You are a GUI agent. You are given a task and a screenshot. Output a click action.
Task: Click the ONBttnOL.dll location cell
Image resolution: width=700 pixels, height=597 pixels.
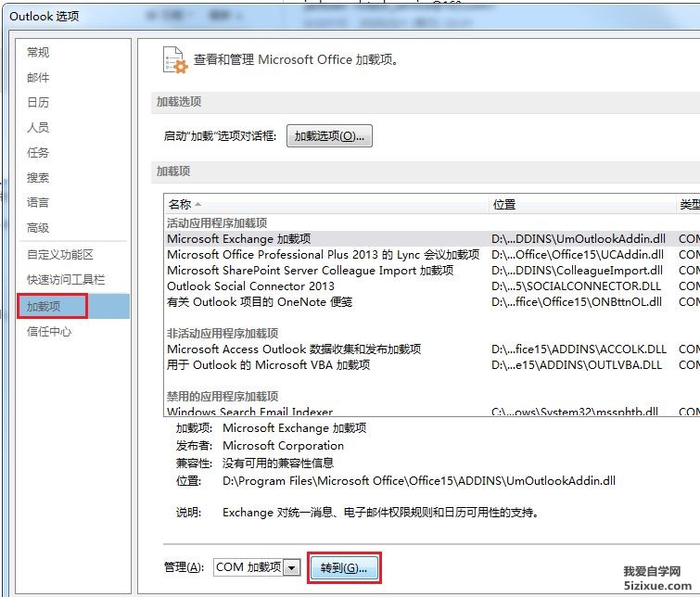(577, 302)
